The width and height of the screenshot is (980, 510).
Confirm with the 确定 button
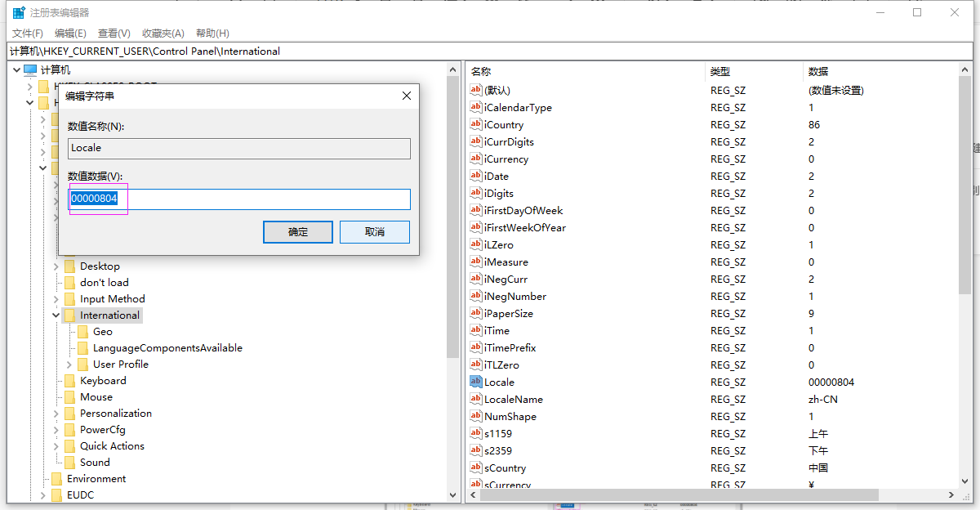(x=298, y=232)
